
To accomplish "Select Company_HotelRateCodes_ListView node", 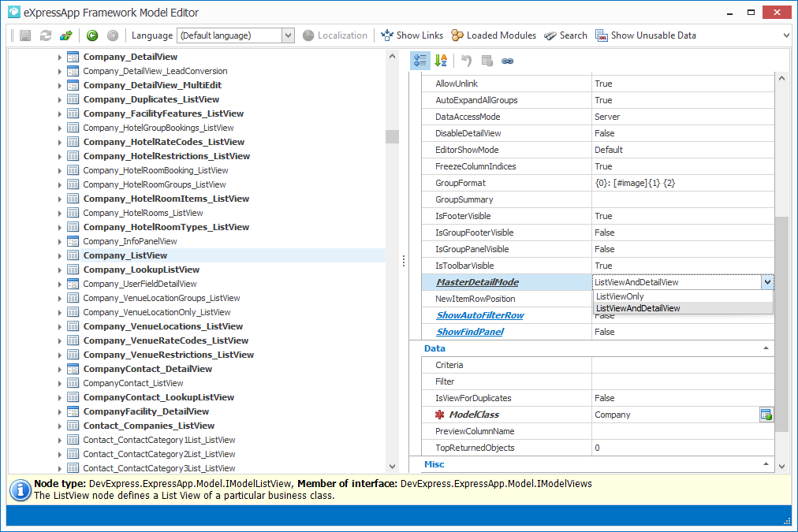I will tap(164, 142).
